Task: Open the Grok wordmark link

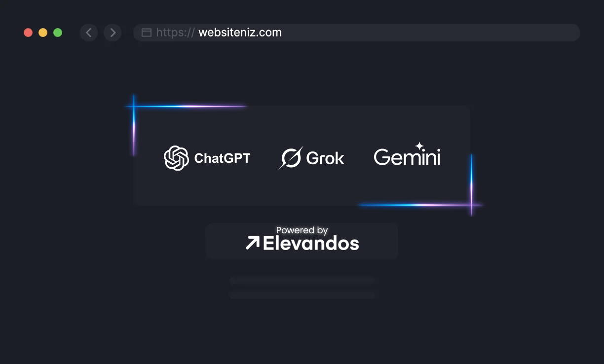Action: (x=325, y=158)
